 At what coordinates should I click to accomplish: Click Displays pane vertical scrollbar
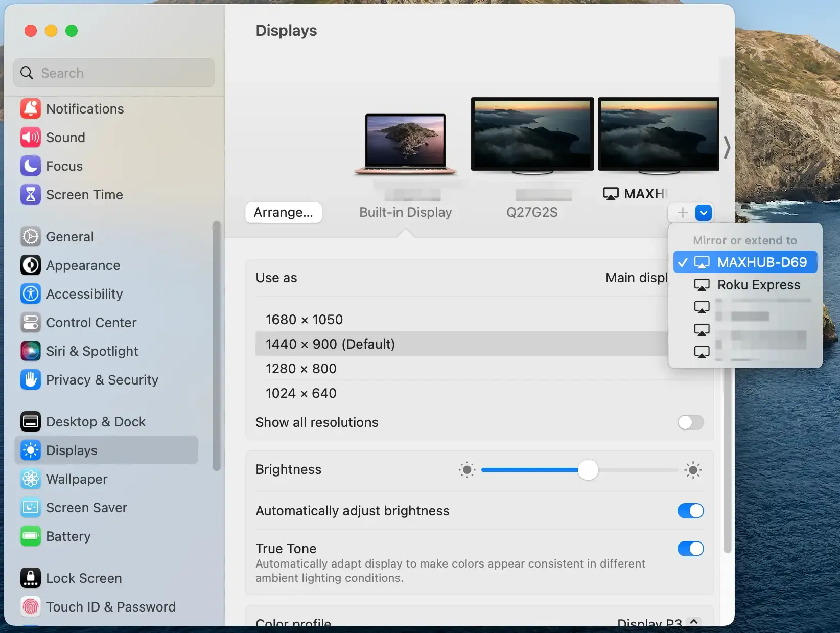point(728,460)
